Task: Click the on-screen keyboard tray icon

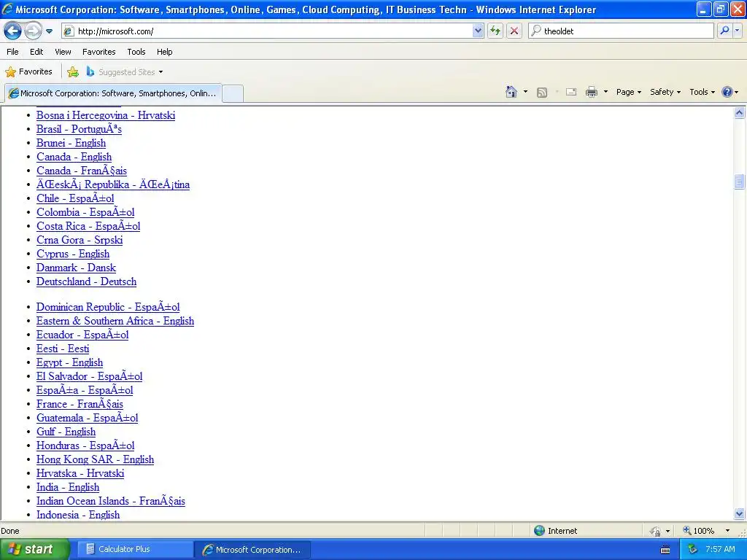Action: (x=665, y=550)
